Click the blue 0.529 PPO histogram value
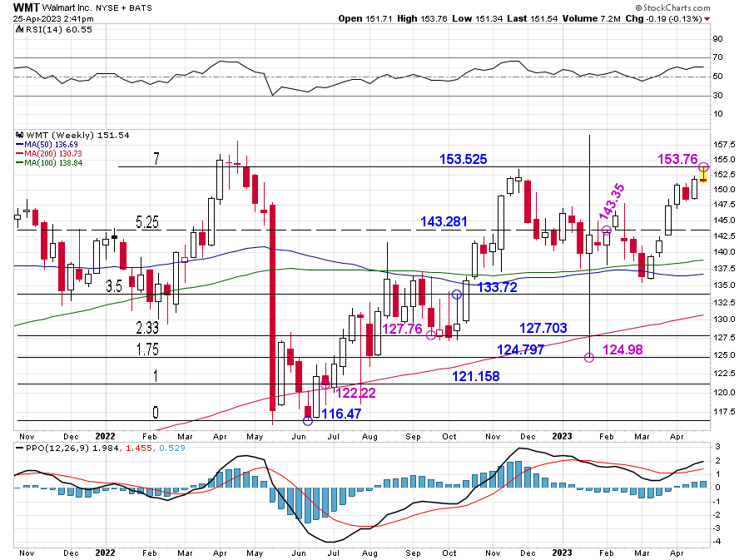Viewport: 749px width, 560px height. click(x=172, y=448)
